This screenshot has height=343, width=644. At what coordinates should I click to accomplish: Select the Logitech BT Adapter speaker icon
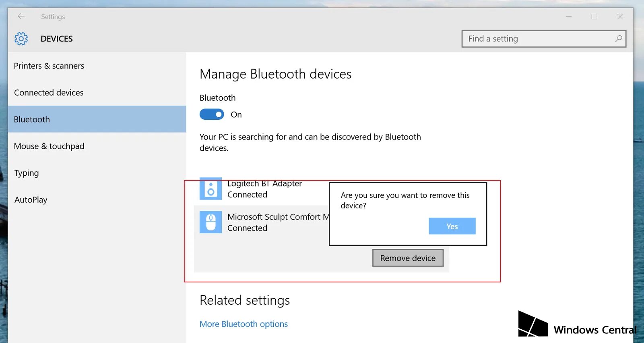pos(211,189)
